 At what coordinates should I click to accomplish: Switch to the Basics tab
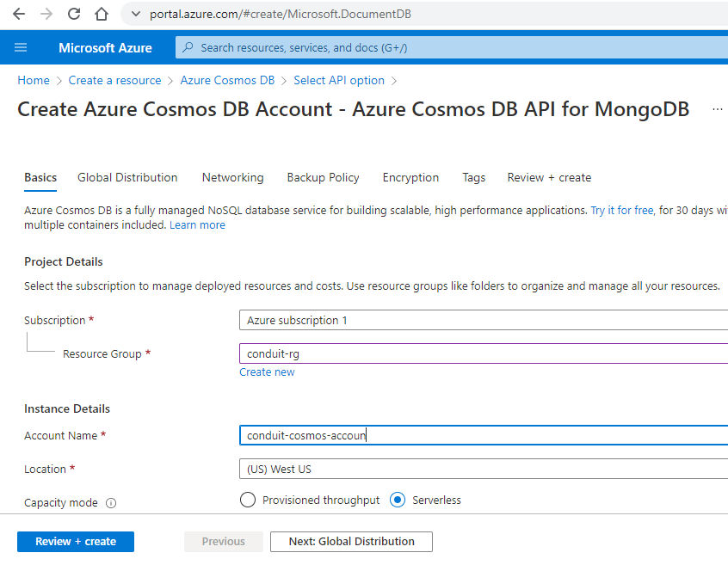[x=40, y=178]
